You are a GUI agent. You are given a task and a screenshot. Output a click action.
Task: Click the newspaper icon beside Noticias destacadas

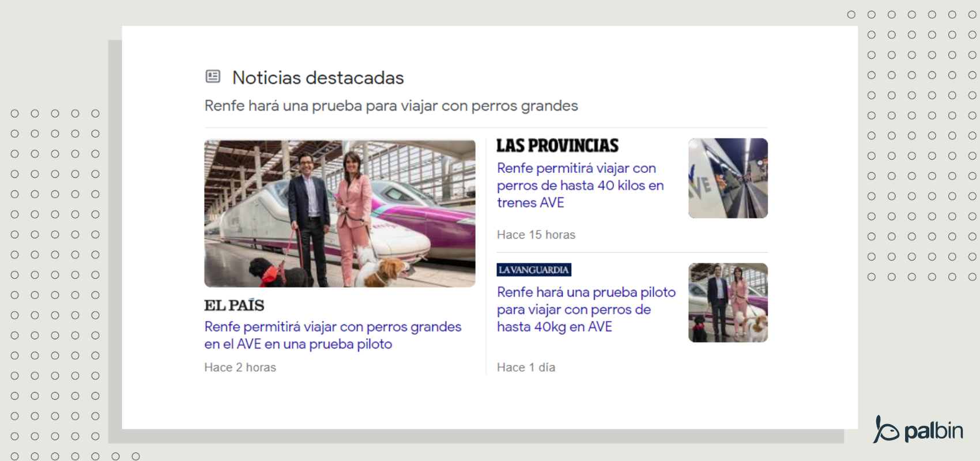click(213, 76)
